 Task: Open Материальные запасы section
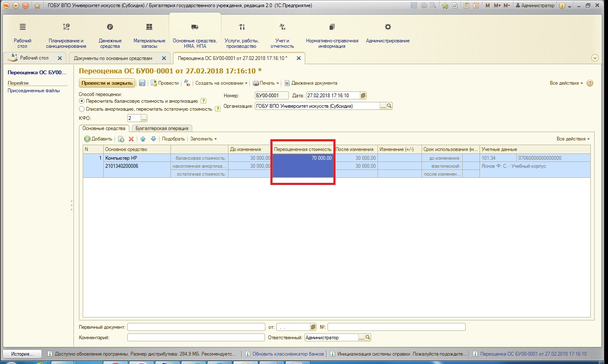pyautogui.click(x=149, y=36)
